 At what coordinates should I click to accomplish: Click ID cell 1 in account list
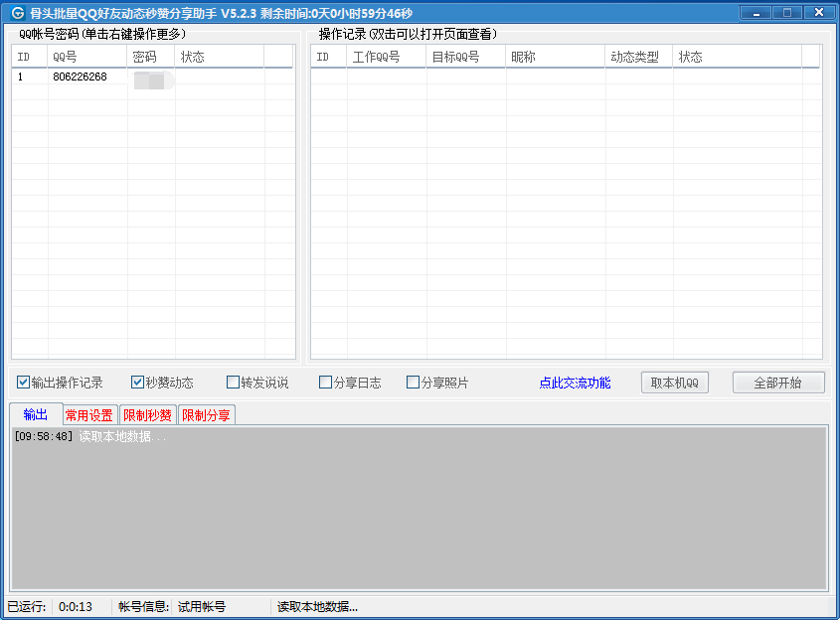click(x=20, y=77)
